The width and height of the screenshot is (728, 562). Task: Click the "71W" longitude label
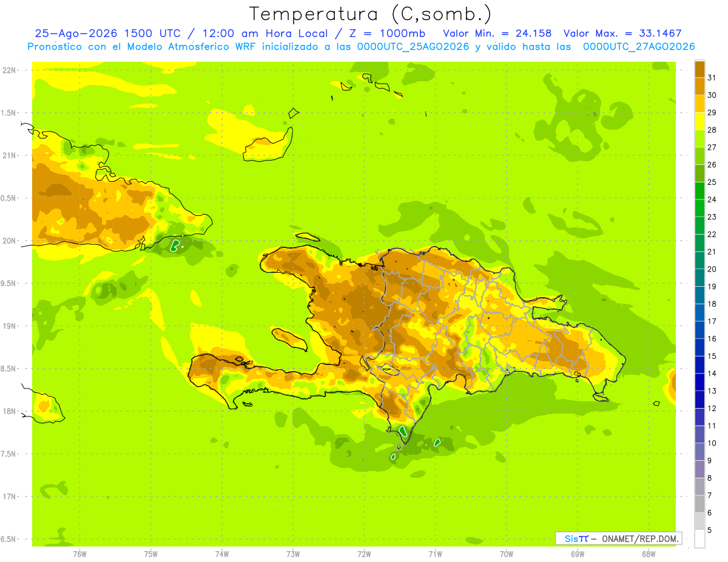435,554
